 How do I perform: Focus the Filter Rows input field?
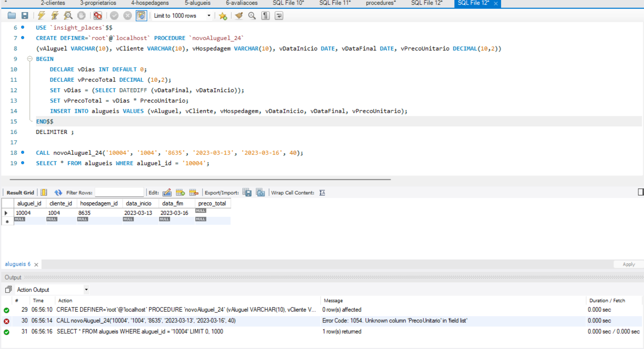tap(119, 193)
